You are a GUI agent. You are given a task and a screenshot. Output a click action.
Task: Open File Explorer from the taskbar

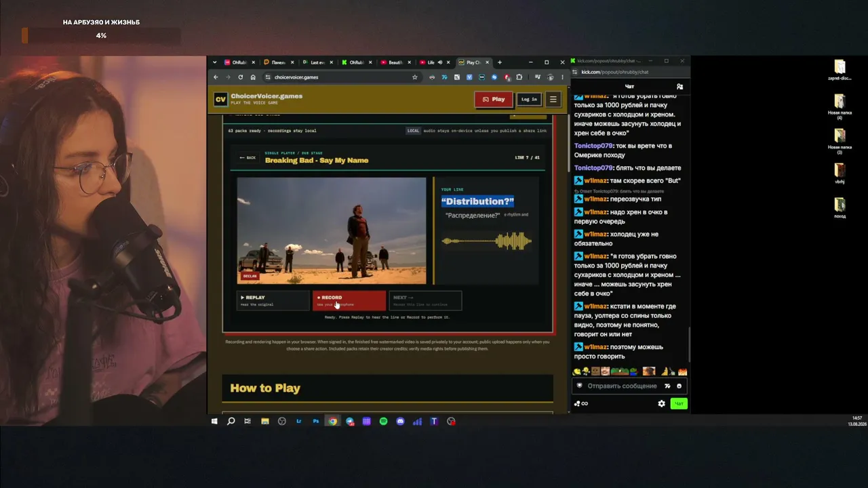(x=264, y=422)
